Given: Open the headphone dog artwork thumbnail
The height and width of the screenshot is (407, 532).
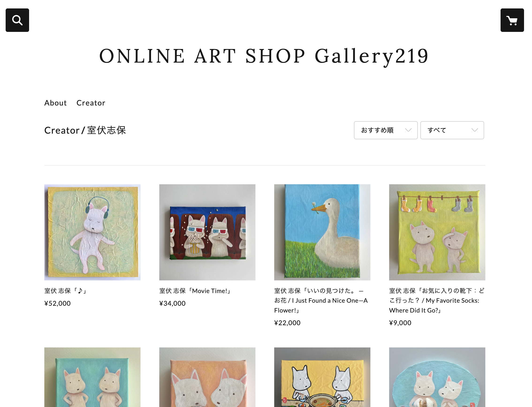Looking at the screenshot, I should pos(92,232).
